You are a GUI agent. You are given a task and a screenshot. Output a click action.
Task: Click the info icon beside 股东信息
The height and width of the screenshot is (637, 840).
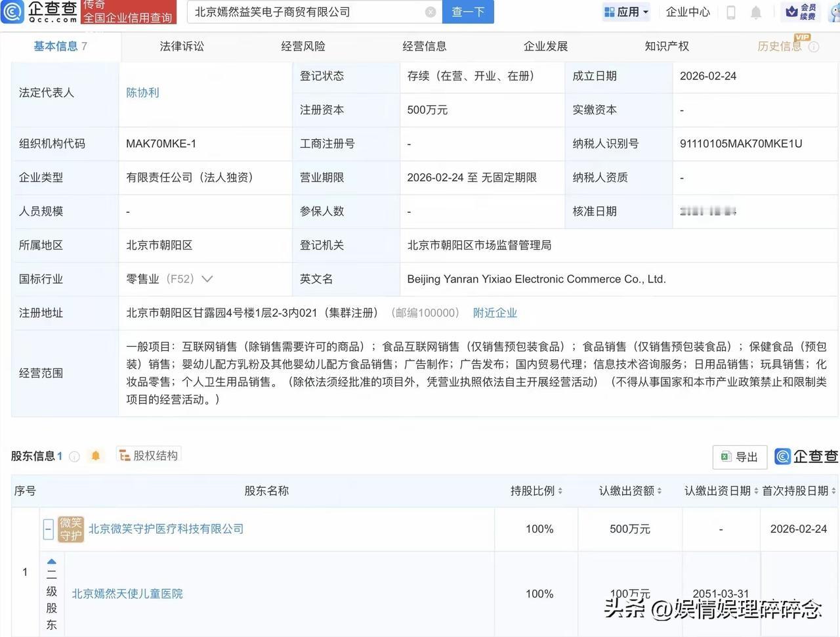coord(74,456)
